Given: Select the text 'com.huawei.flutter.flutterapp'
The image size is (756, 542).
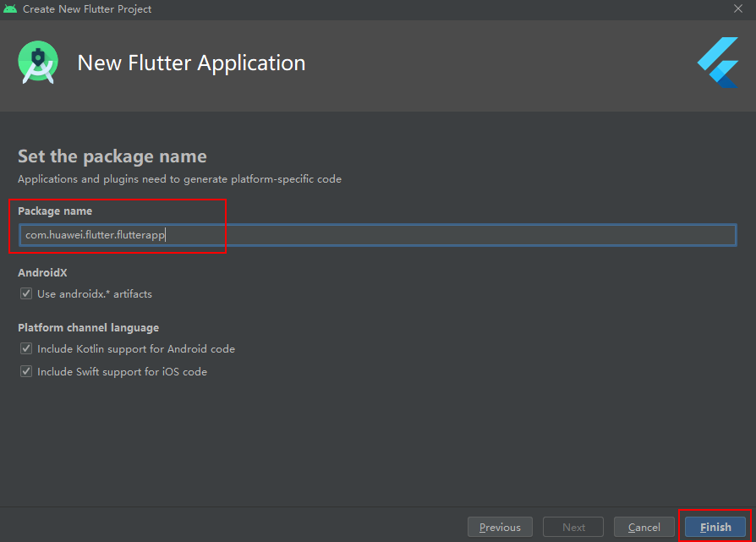Looking at the screenshot, I should coord(93,234).
